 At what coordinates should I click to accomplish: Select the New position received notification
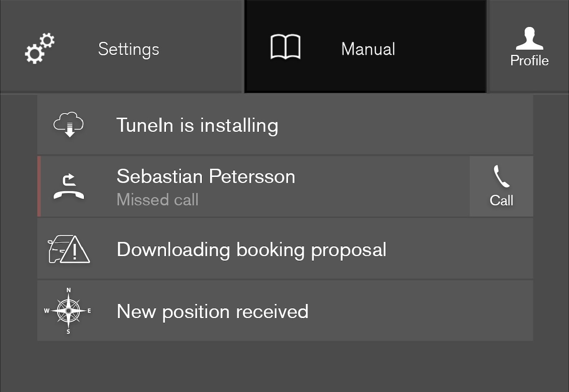[x=212, y=312]
